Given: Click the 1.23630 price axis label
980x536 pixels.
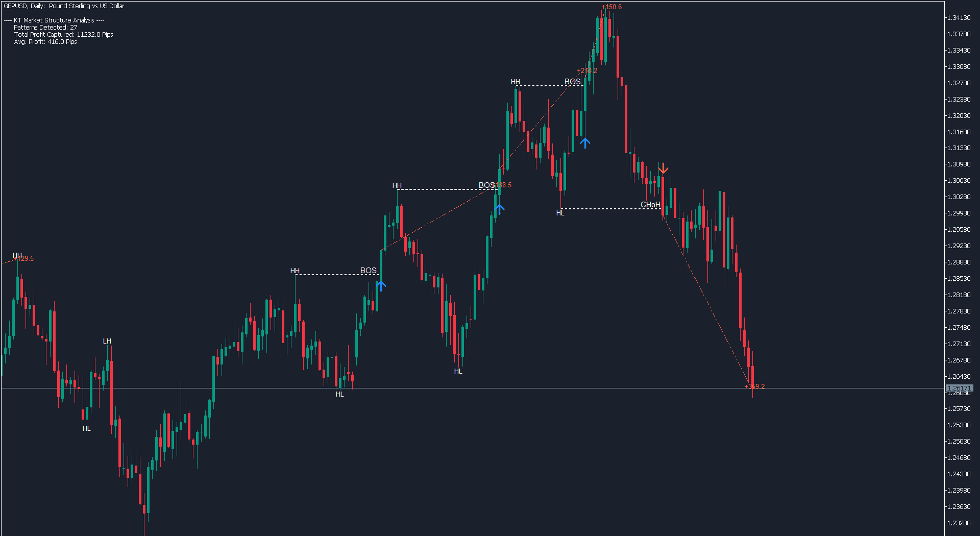Looking at the screenshot, I should 959,507.
